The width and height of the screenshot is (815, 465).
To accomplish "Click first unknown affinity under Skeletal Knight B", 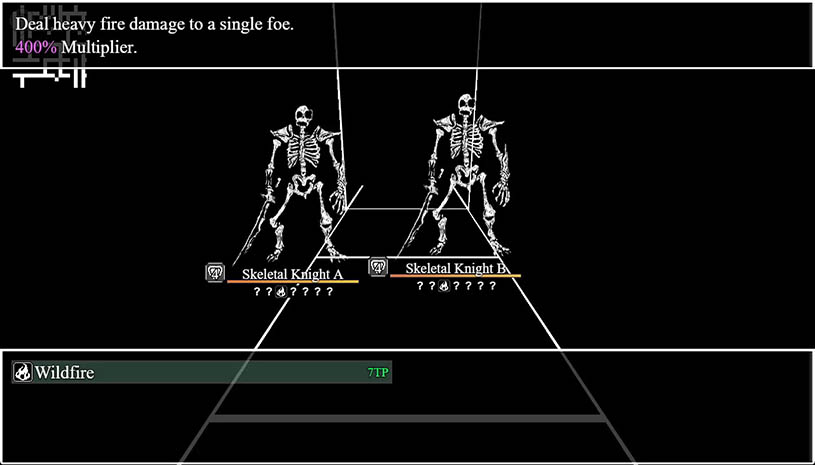I will [x=420, y=286].
